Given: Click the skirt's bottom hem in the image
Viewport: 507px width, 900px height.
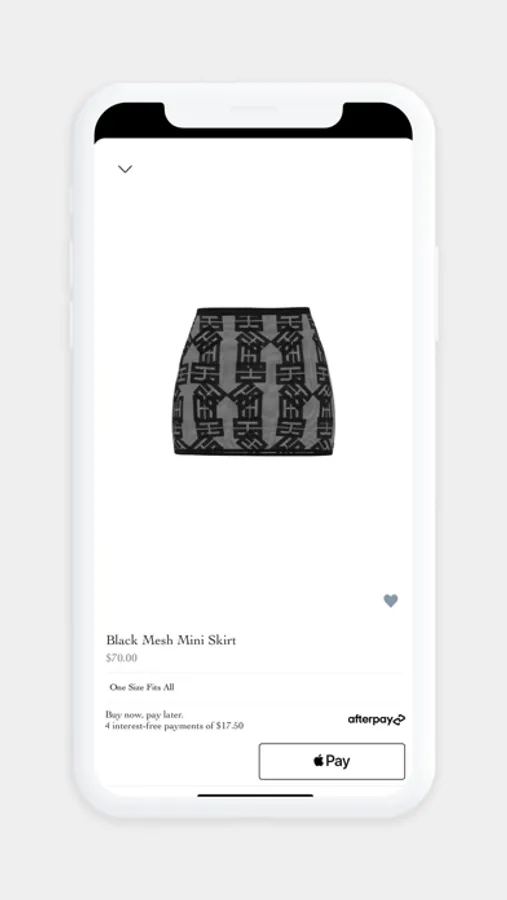Looking at the screenshot, I should click(253, 452).
